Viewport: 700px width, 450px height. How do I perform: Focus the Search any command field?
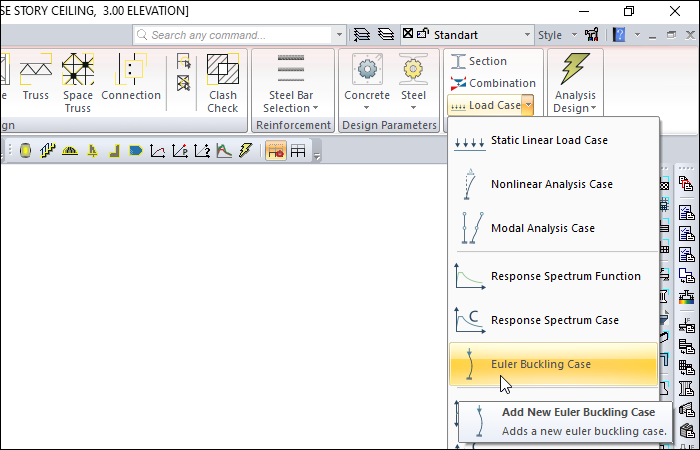click(x=233, y=35)
